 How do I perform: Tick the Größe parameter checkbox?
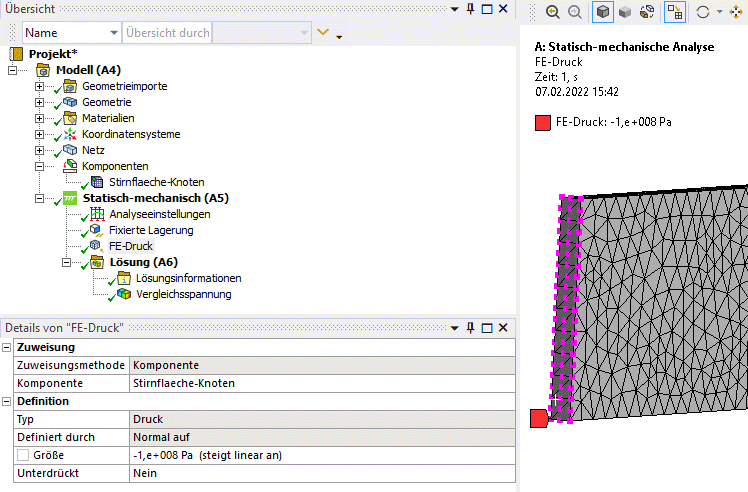[22, 455]
